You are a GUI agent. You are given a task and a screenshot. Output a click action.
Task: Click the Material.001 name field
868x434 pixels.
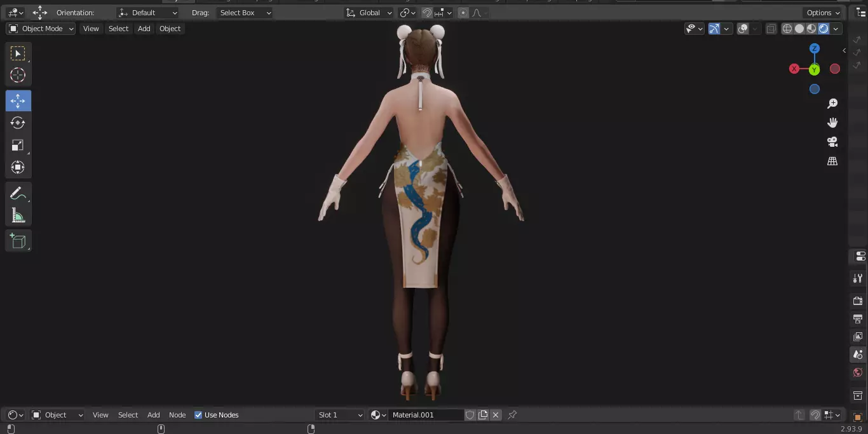click(426, 415)
